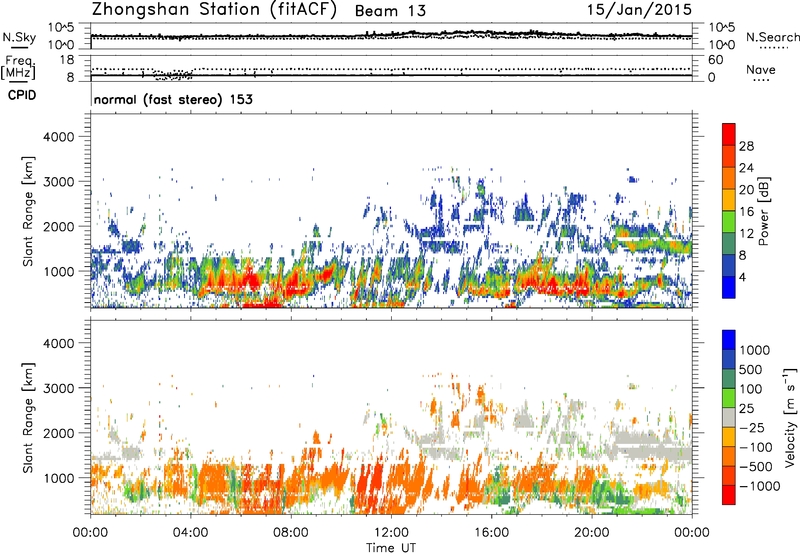This screenshot has width=800, height=554.
Task: Select the '04:00' time tick label
Action: point(190,533)
